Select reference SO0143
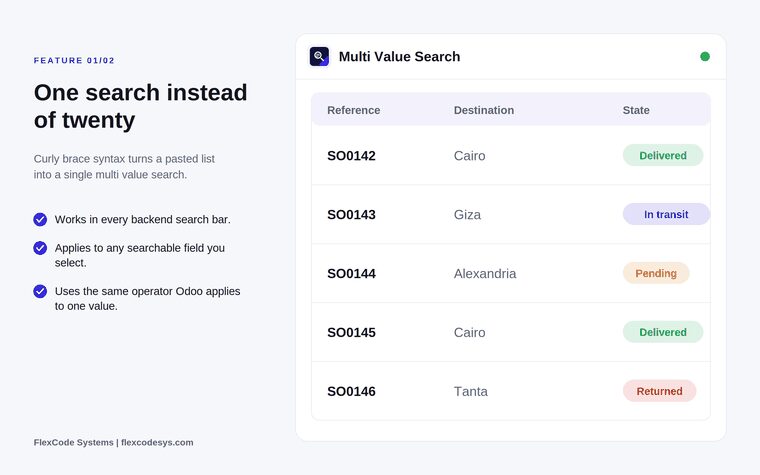 tap(351, 215)
